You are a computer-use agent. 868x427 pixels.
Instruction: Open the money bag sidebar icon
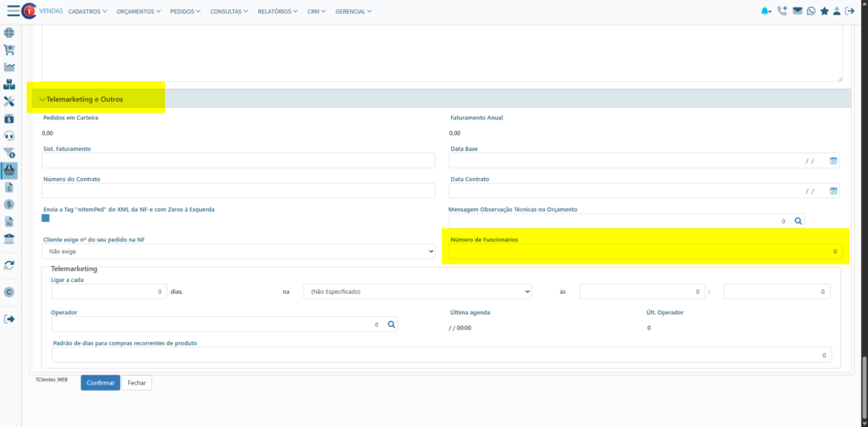8,119
